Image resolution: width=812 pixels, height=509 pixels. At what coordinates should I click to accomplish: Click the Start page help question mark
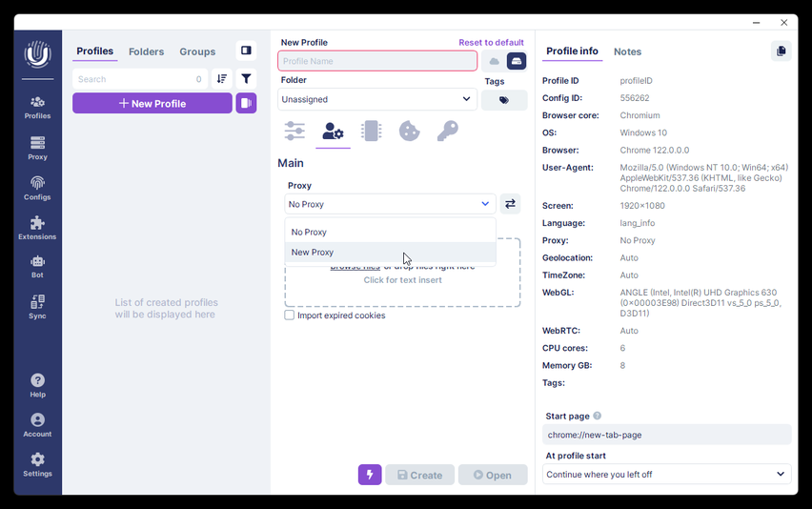coord(598,416)
